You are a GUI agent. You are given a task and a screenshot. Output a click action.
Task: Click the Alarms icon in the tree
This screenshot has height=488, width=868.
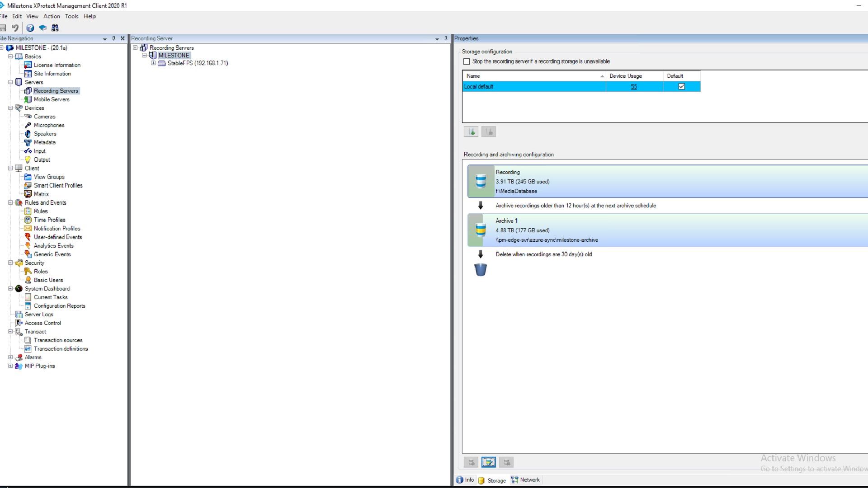[x=19, y=357]
